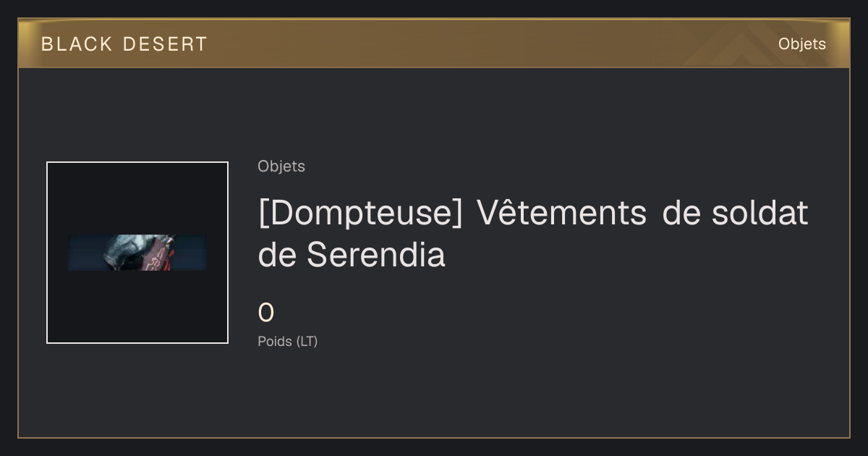Select the weight value 0
The height and width of the screenshot is (456, 868).
[266, 313]
